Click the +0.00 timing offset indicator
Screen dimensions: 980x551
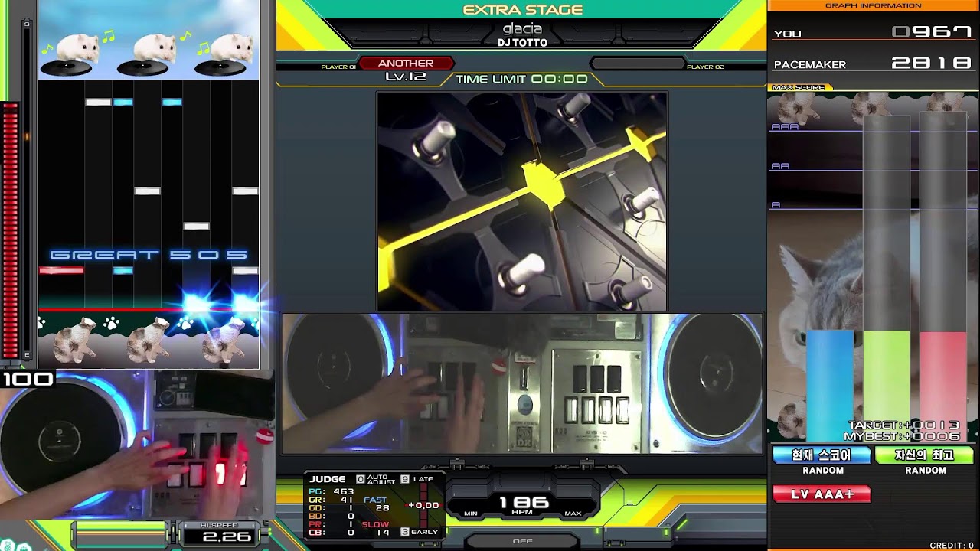[423, 505]
